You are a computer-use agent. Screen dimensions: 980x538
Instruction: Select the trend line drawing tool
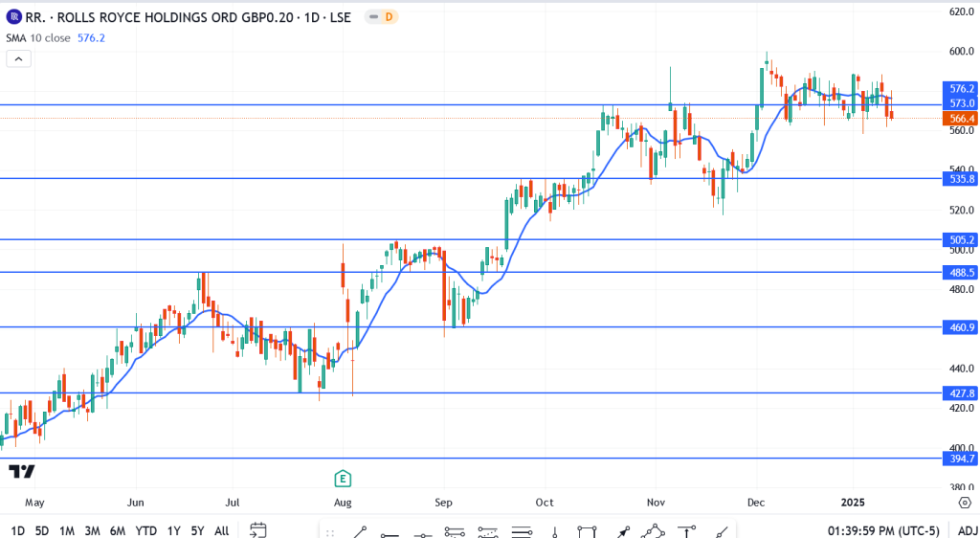[359, 530]
